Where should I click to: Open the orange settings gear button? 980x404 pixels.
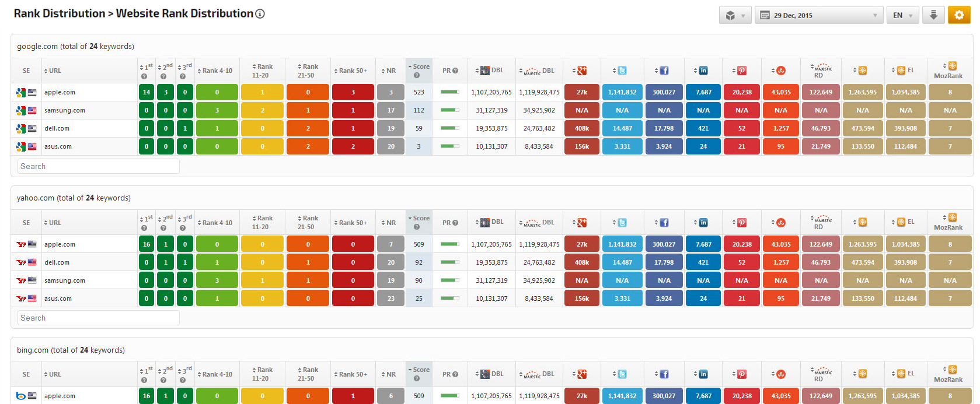click(959, 15)
